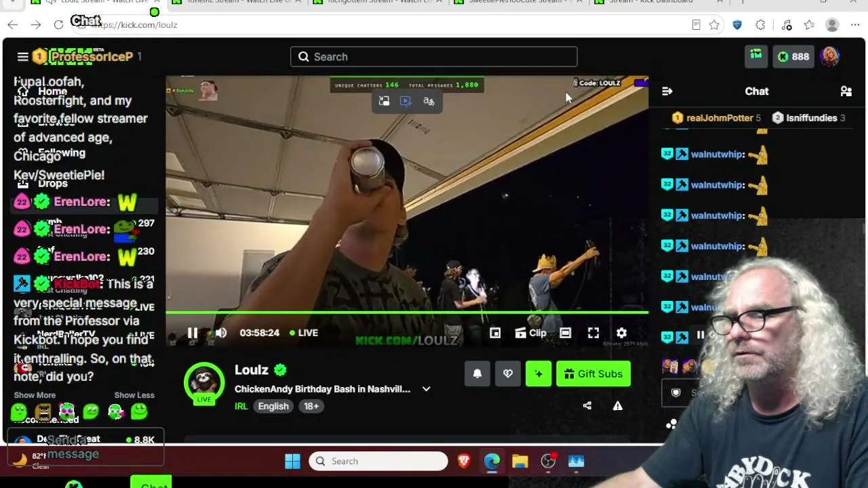Screen dimensions: 868x488
Task: View realJohmPotter in the gifter leaderboard
Action: [716, 118]
